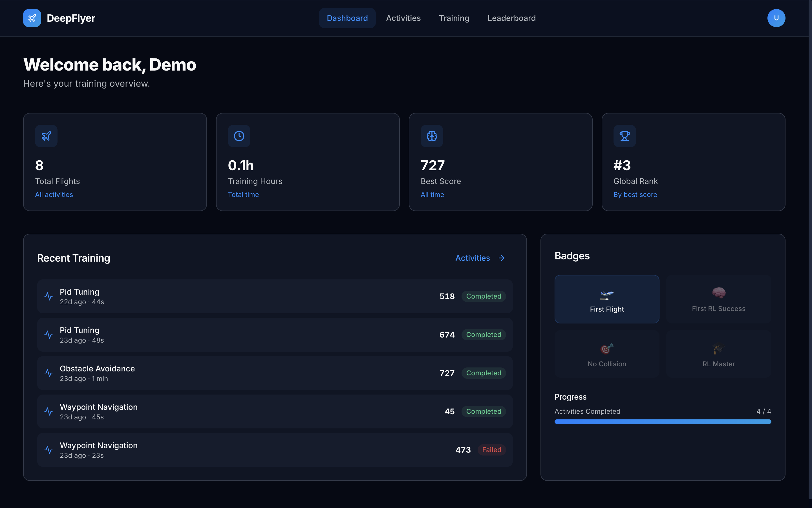Click the DeepFlyer plane logo icon

click(x=32, y=18)
